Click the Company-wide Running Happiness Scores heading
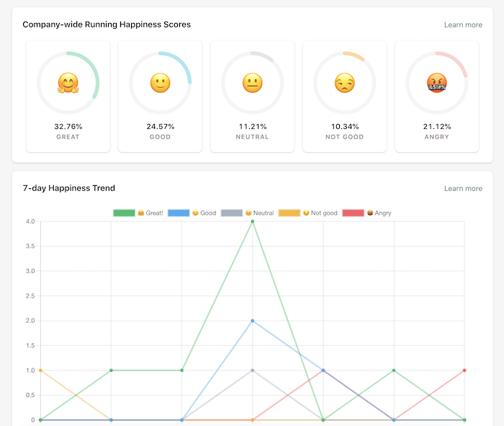 107,25
